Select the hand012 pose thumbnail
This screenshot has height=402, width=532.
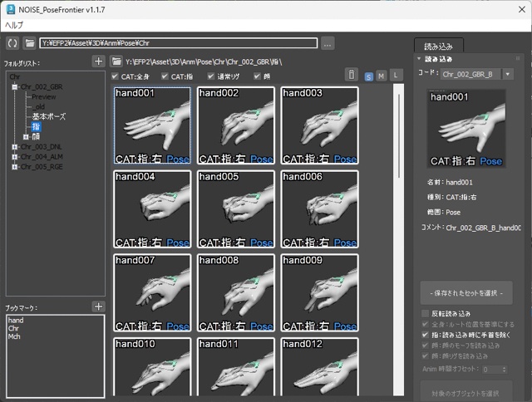(319, 367)
